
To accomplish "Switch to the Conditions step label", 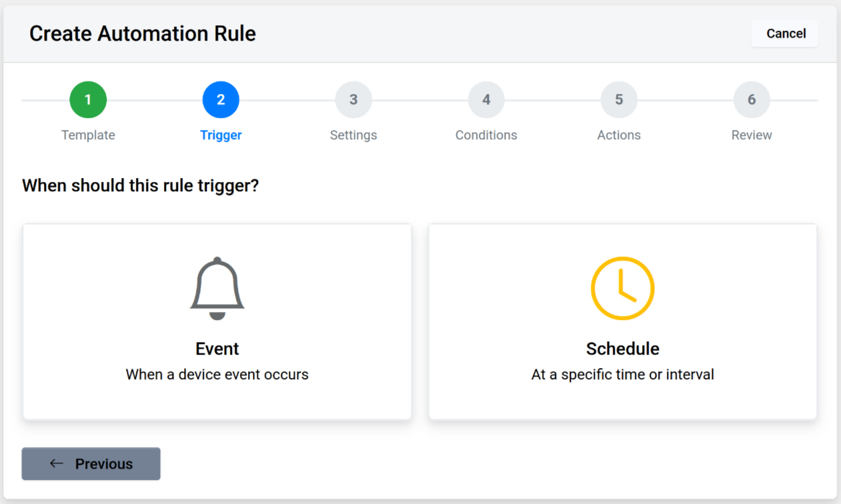I will (x=486, y=135).
